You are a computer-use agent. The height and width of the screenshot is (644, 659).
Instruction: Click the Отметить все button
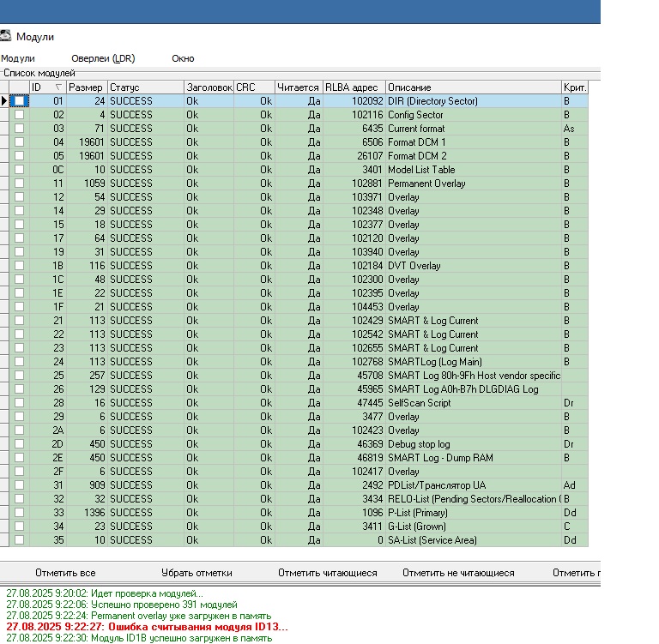(x=65, y=573)
